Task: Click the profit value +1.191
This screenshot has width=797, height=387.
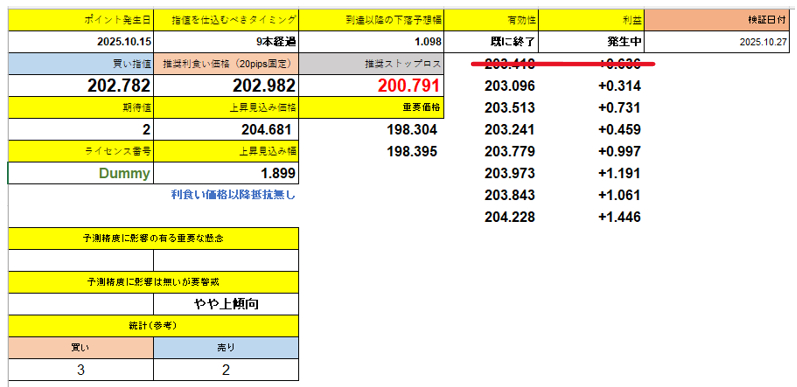Action: pyautogui.click(x=619, y=173)
